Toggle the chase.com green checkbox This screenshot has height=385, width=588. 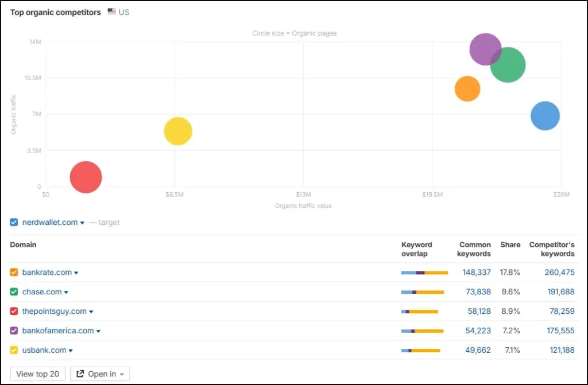(14, 291)
